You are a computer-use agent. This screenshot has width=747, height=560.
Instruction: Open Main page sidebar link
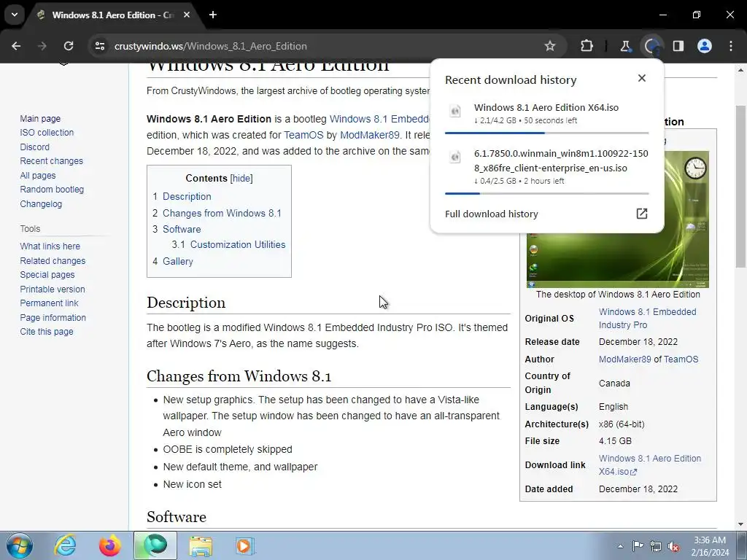tap(40, 119)
